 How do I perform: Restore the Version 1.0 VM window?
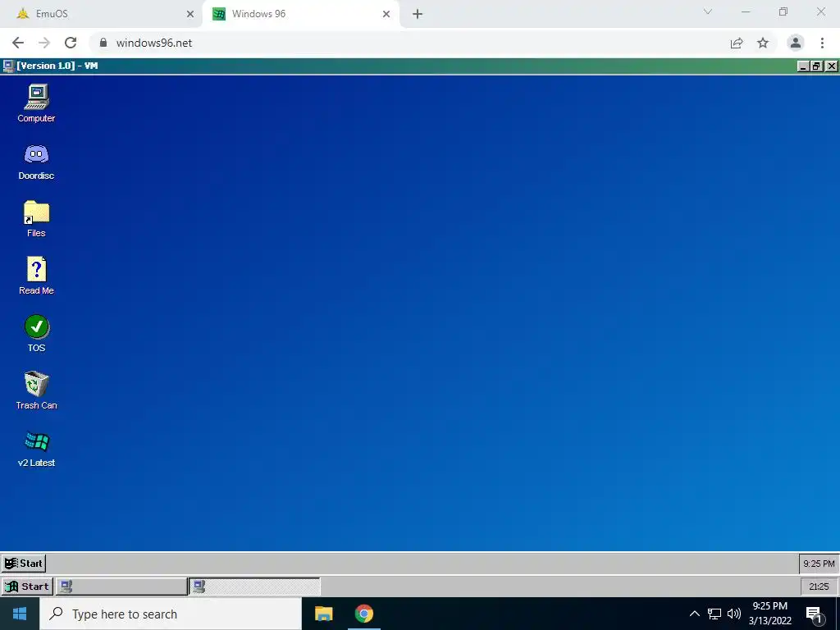[x=816, y=66]
